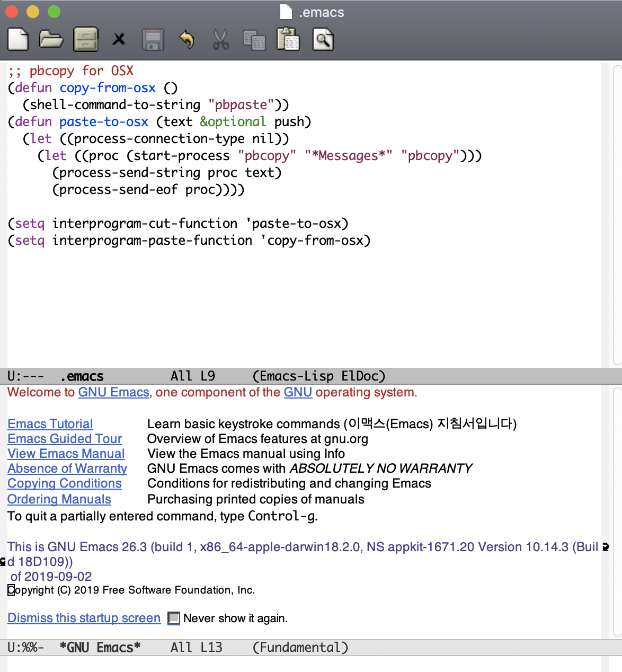Place cursor on interprogram-cut-function
The height and width of the screenshot is (672, 622).
point(145,224)
